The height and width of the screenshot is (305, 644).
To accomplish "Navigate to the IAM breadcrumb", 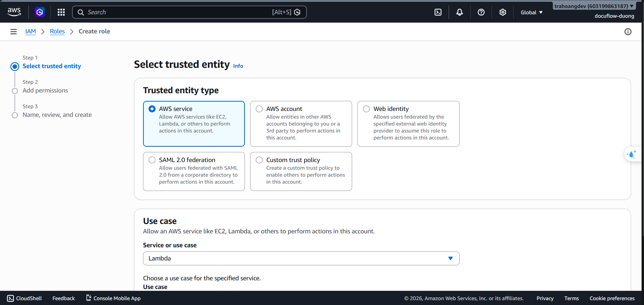I will (x=31, y=31).
